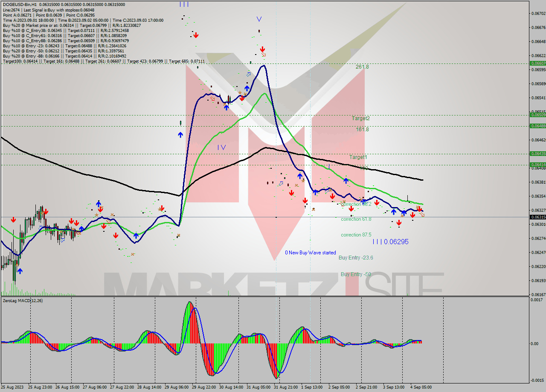Click the 'correction 87.5' Fibonacci label

356,235
